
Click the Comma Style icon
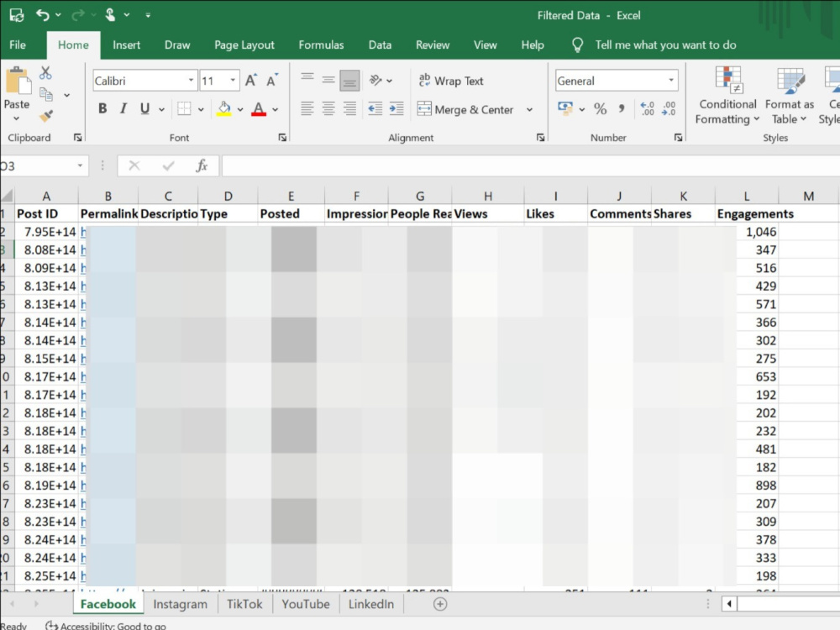point(622,108)
